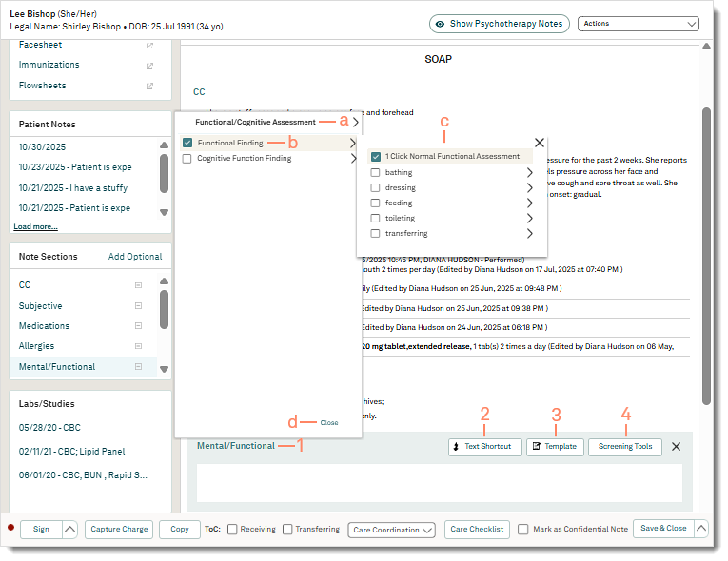Expand the dressing item chevron
This screenshot has height=561, width=728.
tap(529, 188)
